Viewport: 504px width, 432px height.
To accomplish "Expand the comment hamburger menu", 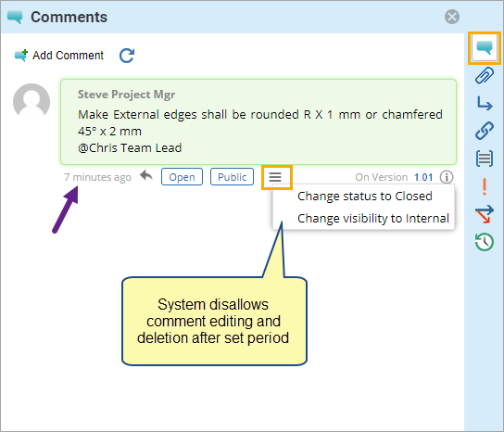I will (275, 177).
